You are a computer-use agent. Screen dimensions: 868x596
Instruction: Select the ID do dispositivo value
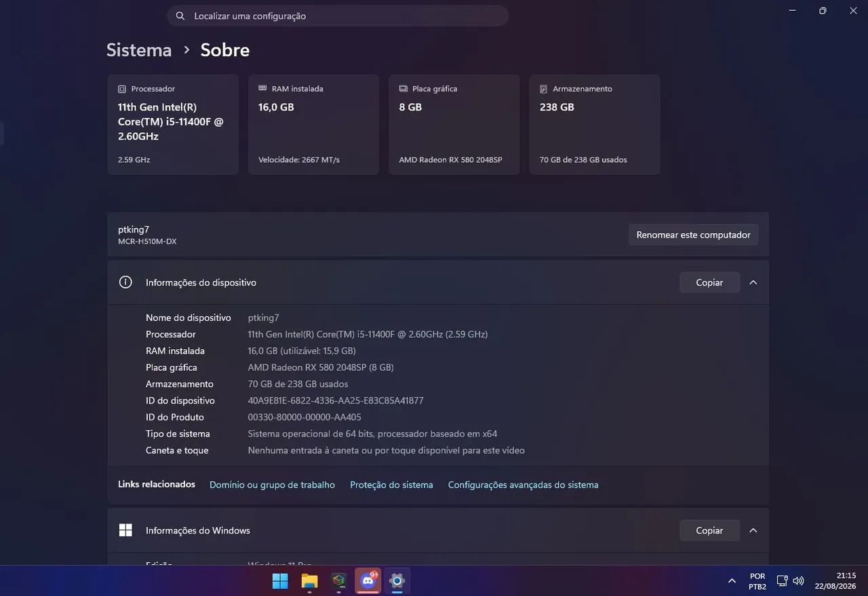[x=336, y=401]
